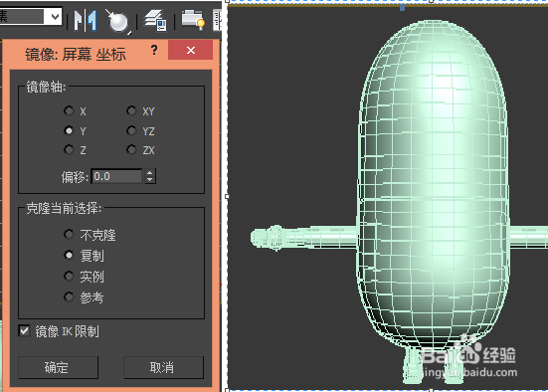Click the help question mark in Mirror dialog
This screenshot has width=548, height=392.
pyautogui.click(x=154, y=50)
